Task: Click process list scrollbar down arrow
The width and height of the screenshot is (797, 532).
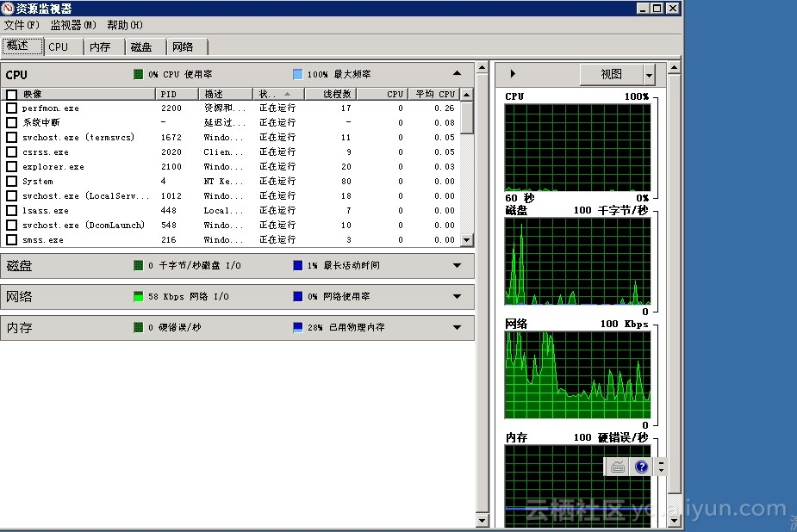Action: (467, 239)
